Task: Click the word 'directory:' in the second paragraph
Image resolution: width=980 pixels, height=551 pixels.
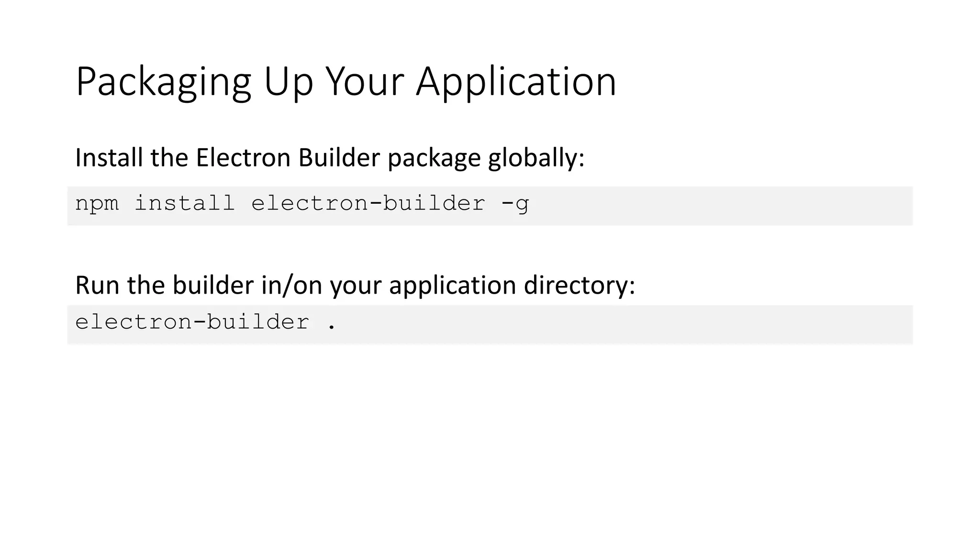Action: [x=579, y=286]
